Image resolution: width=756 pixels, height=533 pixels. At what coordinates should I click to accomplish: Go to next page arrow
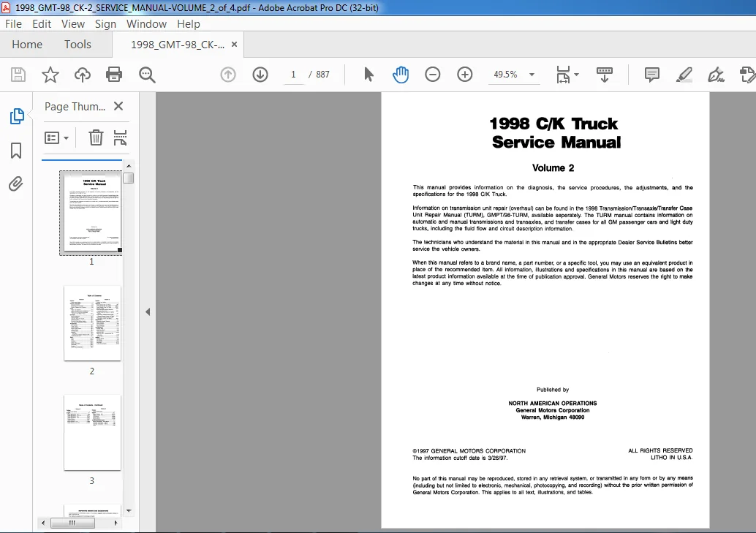[260, 75]
